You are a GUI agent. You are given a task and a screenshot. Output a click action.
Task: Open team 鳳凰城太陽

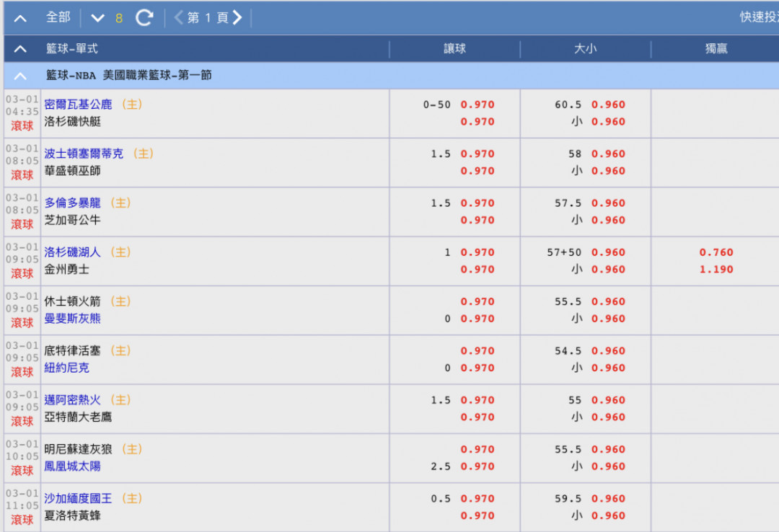pyautogui.click(x=73, y=466)
